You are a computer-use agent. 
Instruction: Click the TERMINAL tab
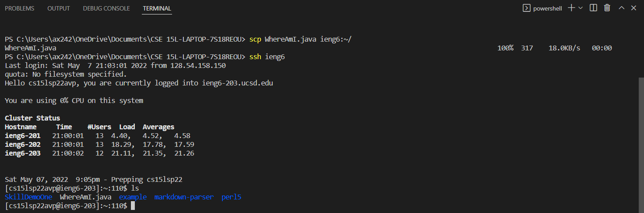157,8
